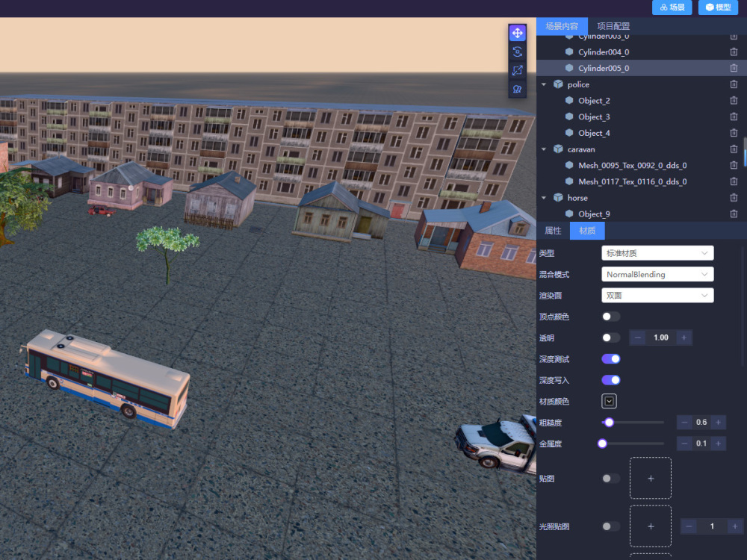Delete Mesh_0117_Tex_0116_0_dds_0 via trash icon
Image resolution: width=747 pixels, height=560 pixels.
(734, 181)
